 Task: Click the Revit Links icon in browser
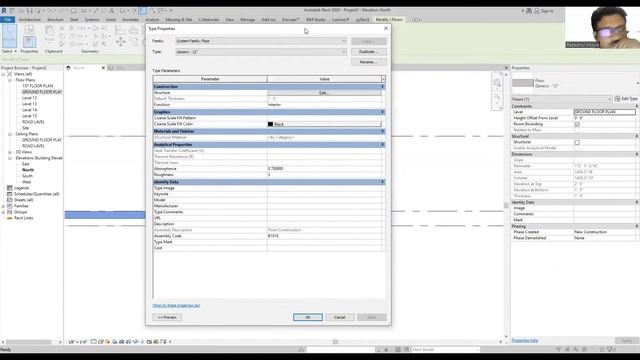coord(10,218)
